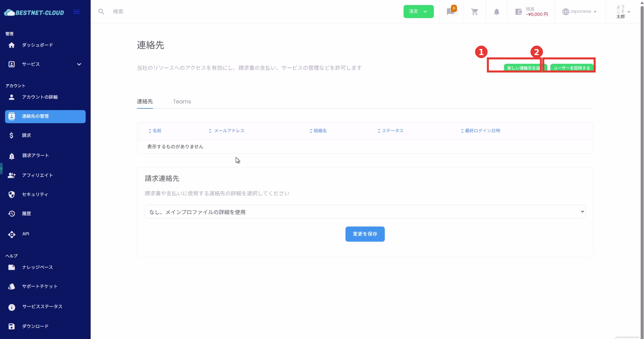Viewport: 644px width, 339px height.
Task: Open the ticket messages icon with badge
Action: [451, 12]
